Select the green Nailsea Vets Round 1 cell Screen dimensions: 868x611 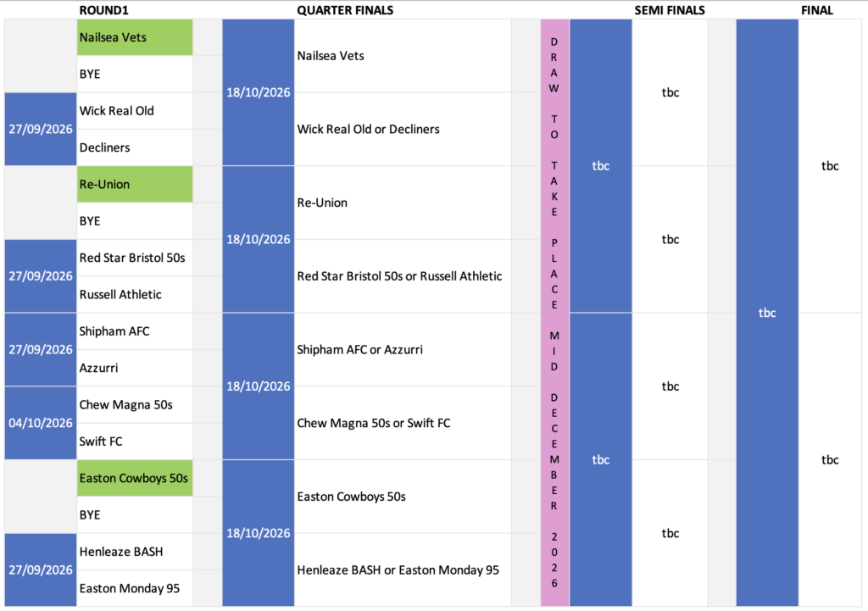[x=135, y=37]
